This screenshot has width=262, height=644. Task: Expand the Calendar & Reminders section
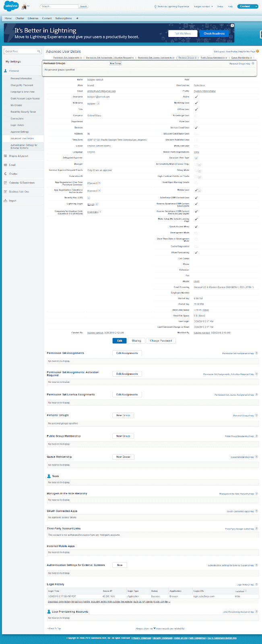(x=22, y=183)
